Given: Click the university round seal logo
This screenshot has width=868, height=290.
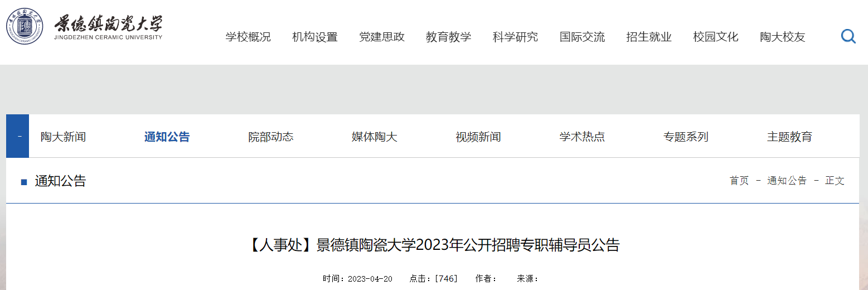Looking at the screenshot, I should [x=25, y=26].
